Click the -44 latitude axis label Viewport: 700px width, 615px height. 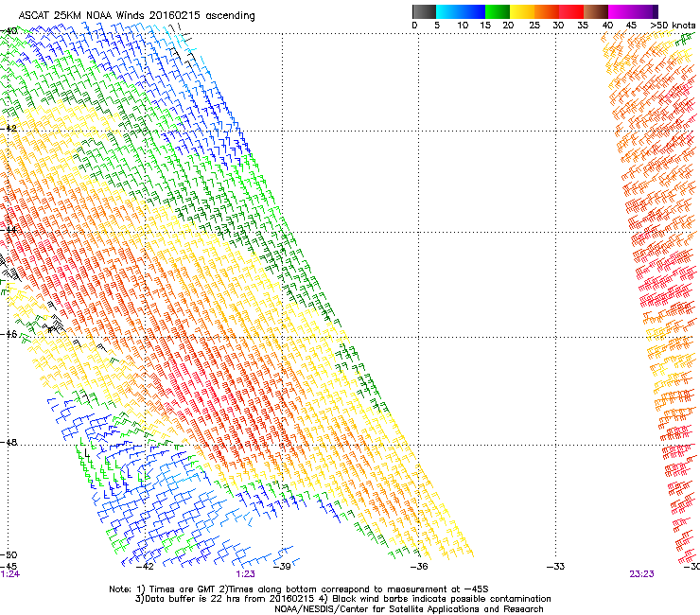[9, 230]
